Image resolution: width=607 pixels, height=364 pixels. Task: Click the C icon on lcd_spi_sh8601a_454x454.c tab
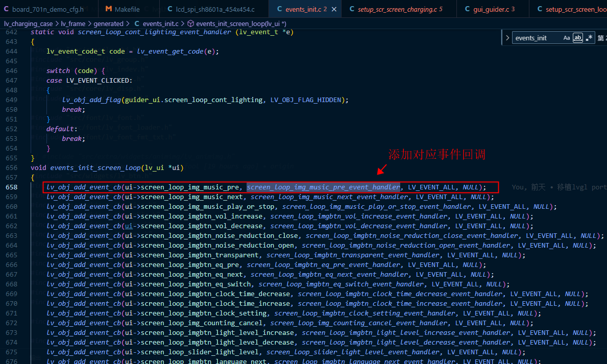point(170,9)
